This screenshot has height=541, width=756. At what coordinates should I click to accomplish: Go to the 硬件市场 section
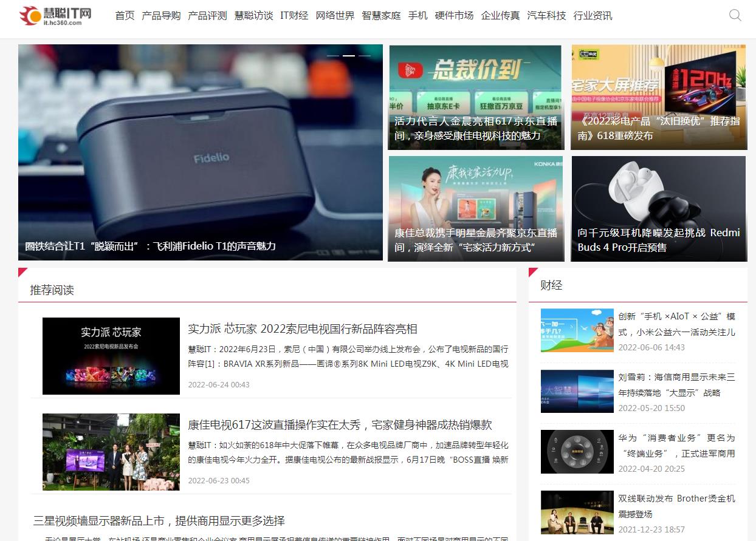click(454, 16)
